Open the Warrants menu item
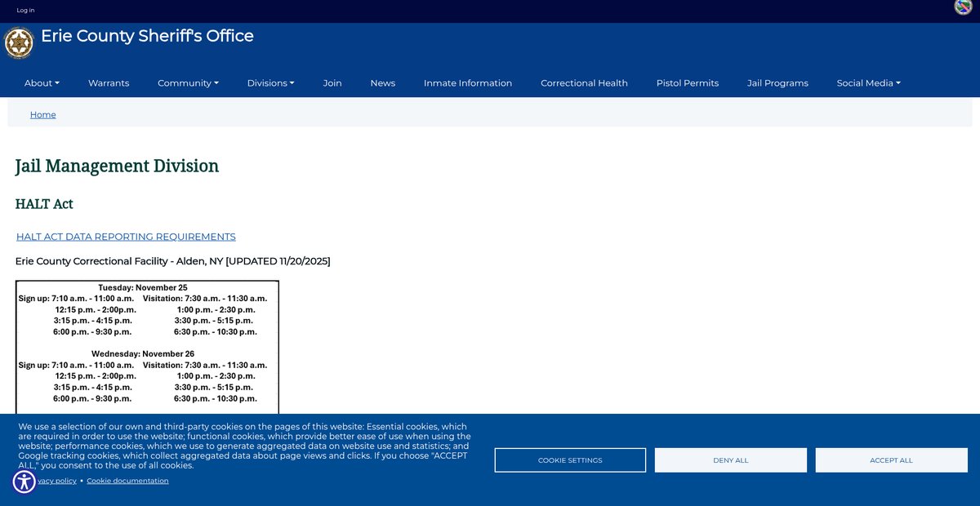This screenshot has height=506, width=980. (109, 83)
